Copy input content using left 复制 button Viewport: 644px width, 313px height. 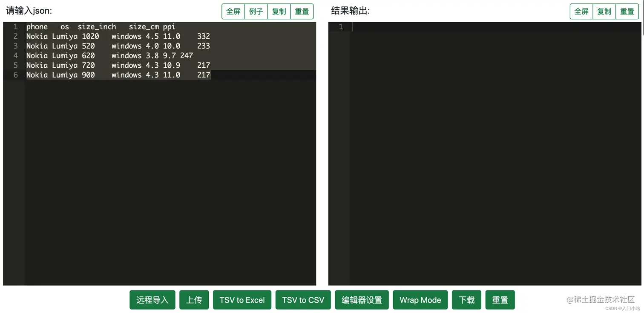[x=279, y=11]
